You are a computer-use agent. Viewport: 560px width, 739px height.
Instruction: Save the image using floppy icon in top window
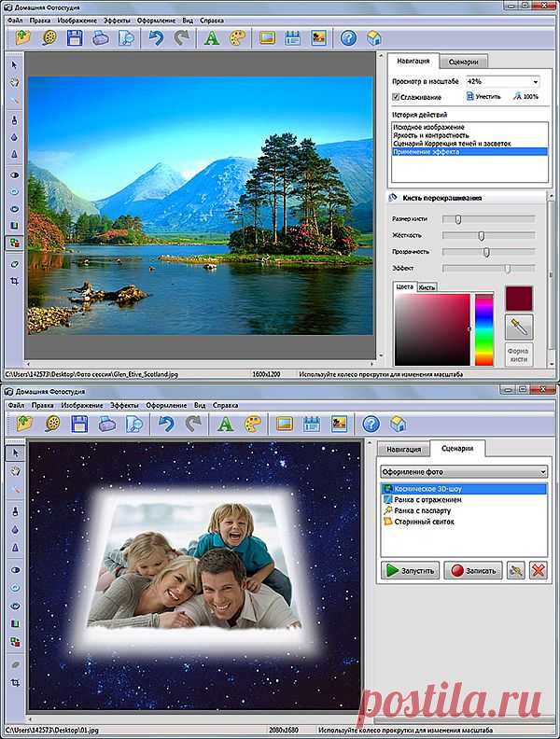pyautogui.click(x=75, y=37)
